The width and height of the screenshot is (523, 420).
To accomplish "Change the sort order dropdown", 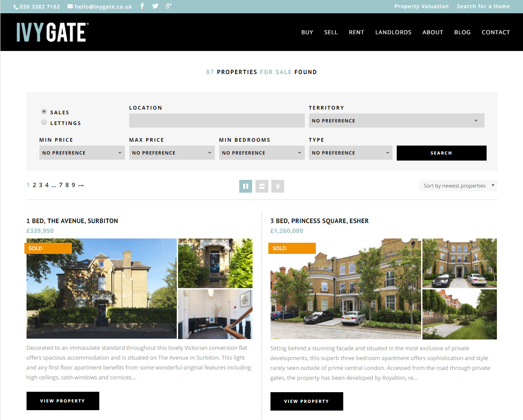I will (x=458, y=185).
